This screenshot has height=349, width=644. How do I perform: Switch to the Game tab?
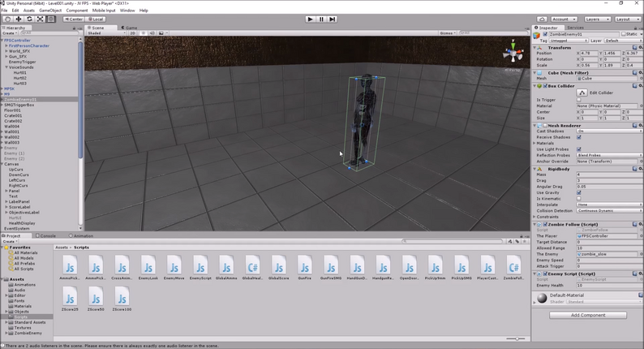pyautogui.click(x=130, y=28)
